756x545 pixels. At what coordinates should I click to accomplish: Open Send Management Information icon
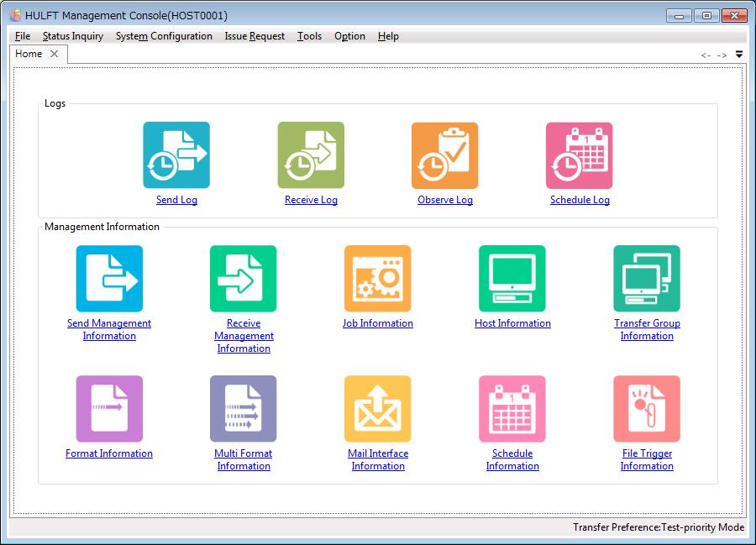tap(109, 279)
